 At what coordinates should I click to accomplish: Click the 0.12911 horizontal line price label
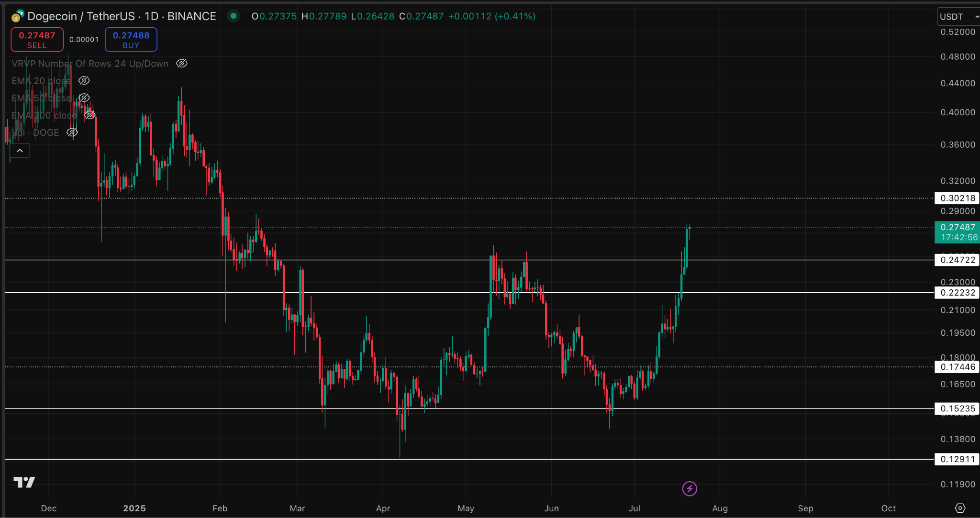pos(957,459)
